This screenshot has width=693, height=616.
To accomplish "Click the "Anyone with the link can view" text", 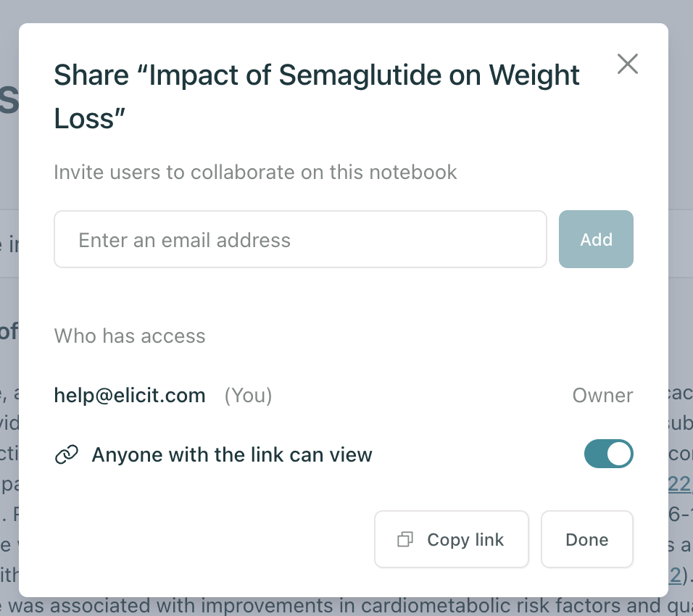I will 232,454.
